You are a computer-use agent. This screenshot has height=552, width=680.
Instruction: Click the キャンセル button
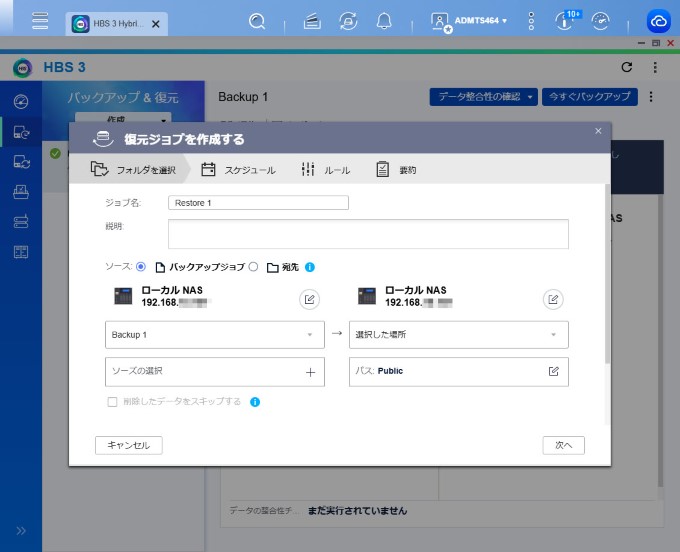pos(129,445)
